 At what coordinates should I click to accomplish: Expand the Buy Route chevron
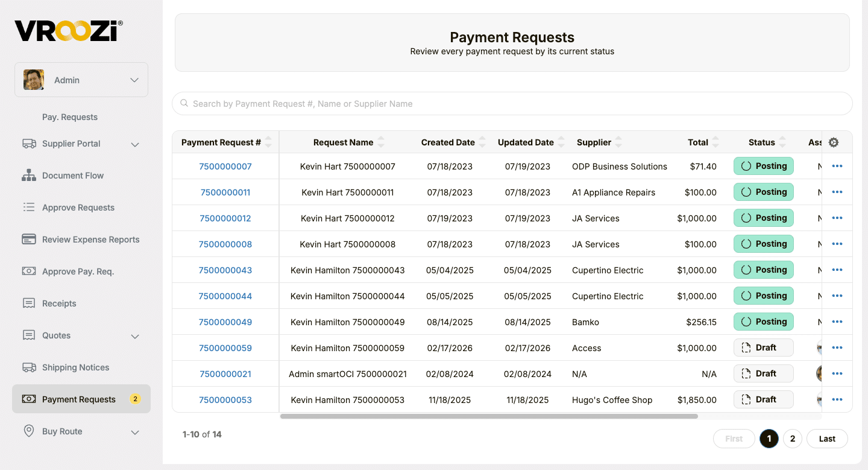click(135, 432)
